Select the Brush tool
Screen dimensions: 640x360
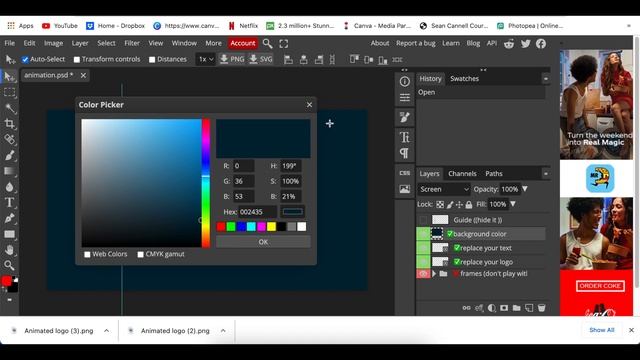(9, 156)
